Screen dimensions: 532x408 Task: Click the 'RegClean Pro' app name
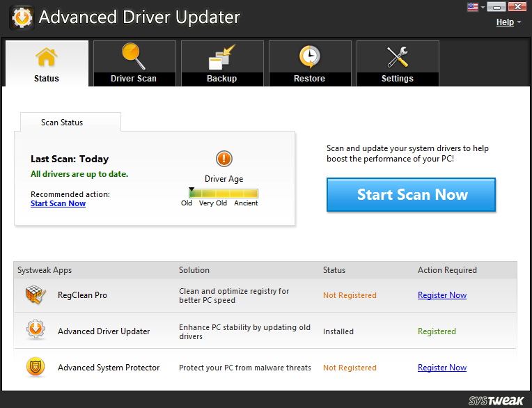[x=82, y=295]
